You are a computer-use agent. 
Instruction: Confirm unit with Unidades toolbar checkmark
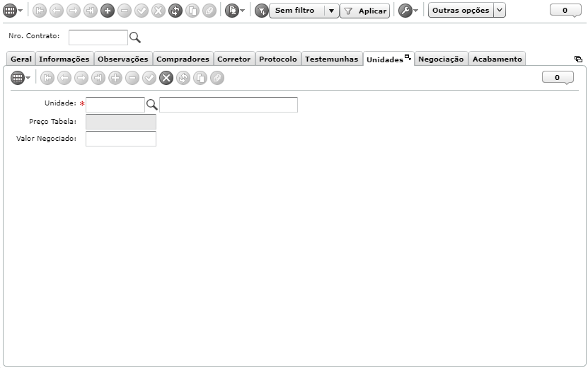(149, 78)
